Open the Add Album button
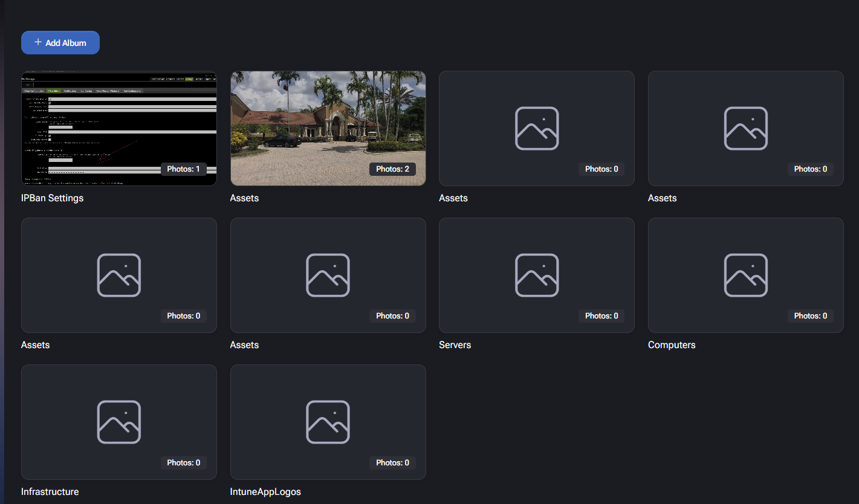 point(60,42)
